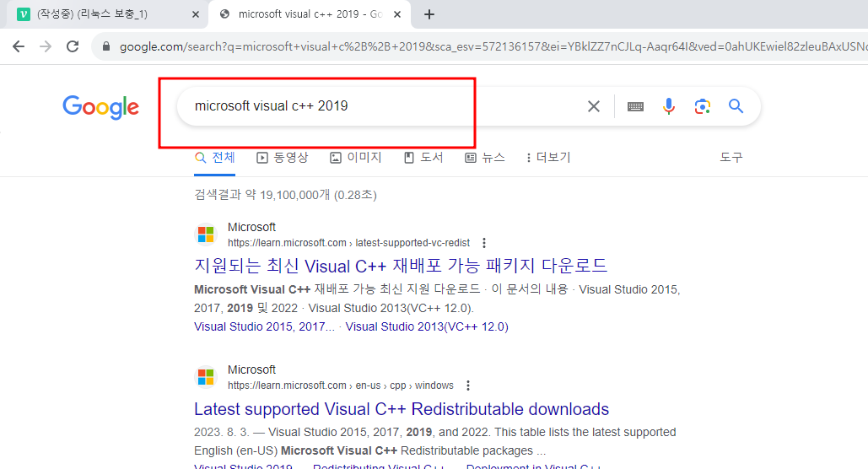Switch to the 도서 results tab

click(423, 158)
